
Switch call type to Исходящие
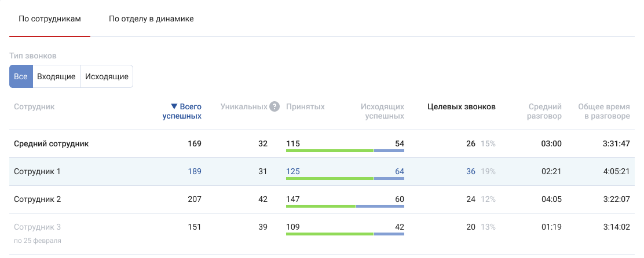(107, 76)
